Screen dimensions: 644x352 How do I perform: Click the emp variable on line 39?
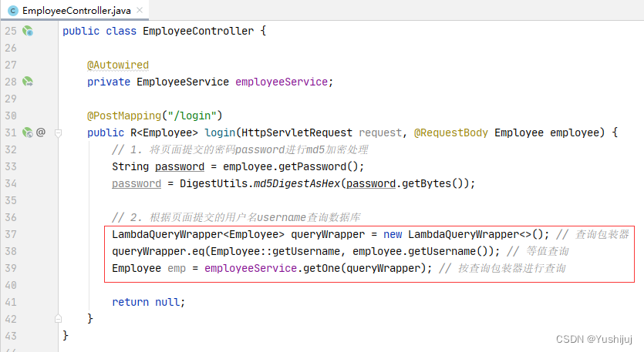point(177,269)
